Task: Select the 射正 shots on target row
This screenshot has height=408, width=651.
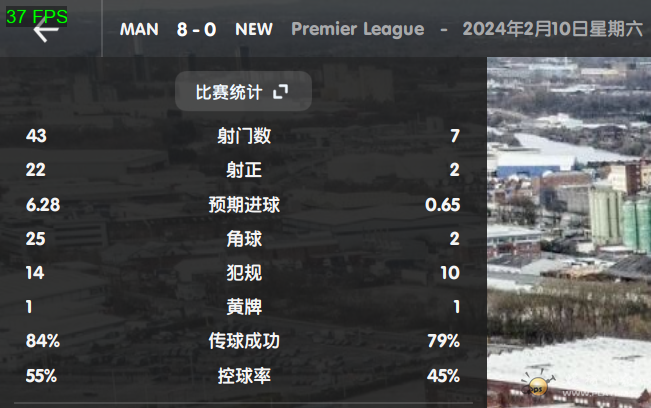Action: pyautogui.click(x=243, y=170)
